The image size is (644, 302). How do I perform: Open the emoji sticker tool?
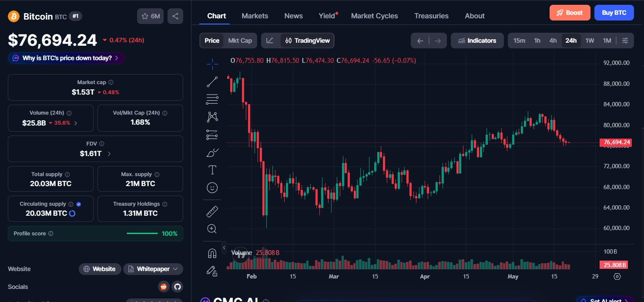(x=212, y=188)
